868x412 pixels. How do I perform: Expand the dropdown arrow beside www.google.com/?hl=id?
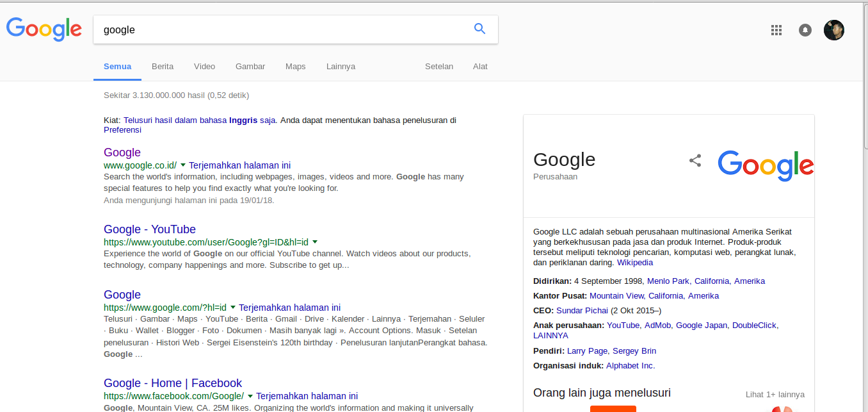pos(233,308)
